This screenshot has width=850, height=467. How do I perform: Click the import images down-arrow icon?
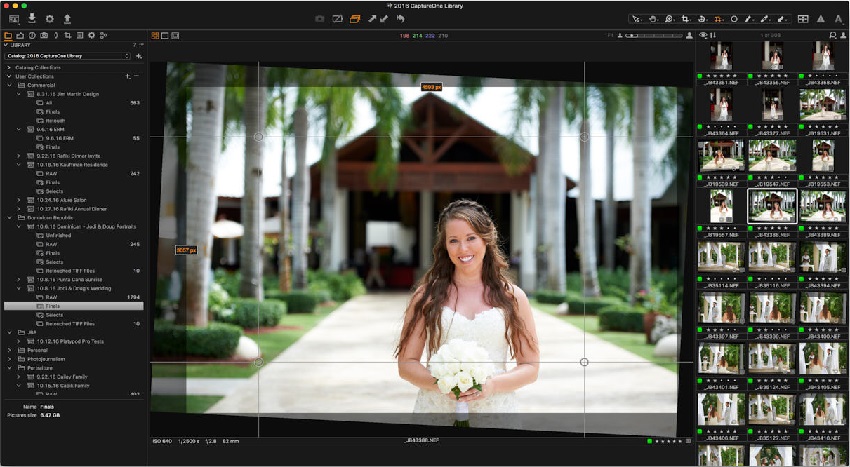(32, 18)
